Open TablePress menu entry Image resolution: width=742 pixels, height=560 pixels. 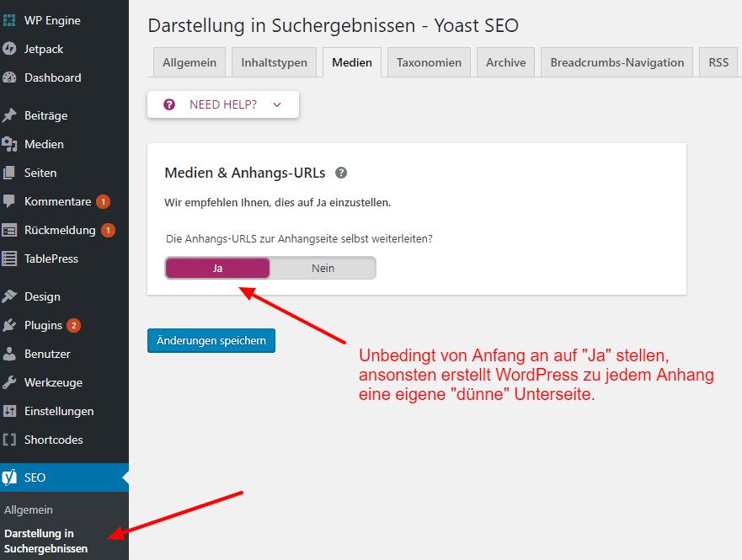[64, 259]
